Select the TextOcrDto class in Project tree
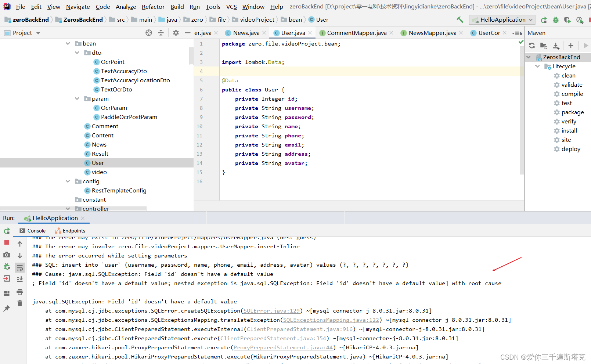Screen dimensions: 591x364 click(x=117, y=89)
